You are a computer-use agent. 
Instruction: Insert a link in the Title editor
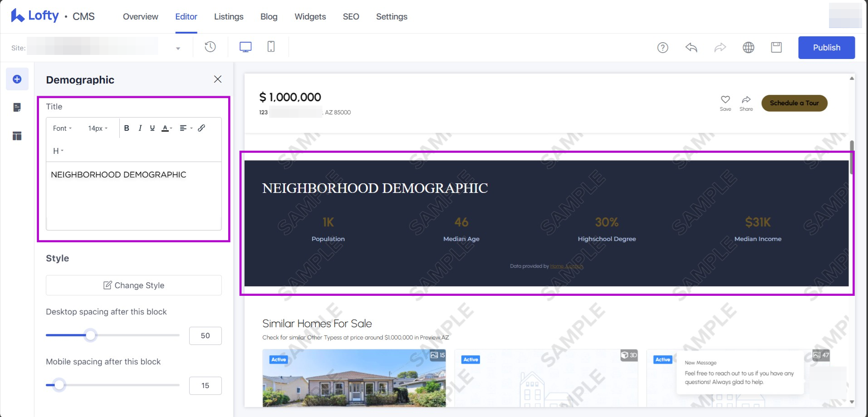tap(201, 128)
